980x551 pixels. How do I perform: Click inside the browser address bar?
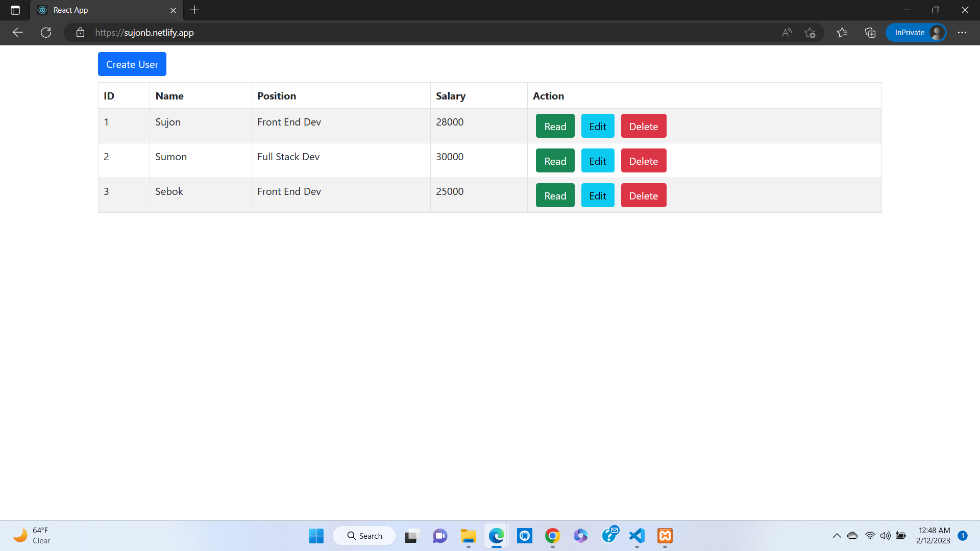(357, 32)
